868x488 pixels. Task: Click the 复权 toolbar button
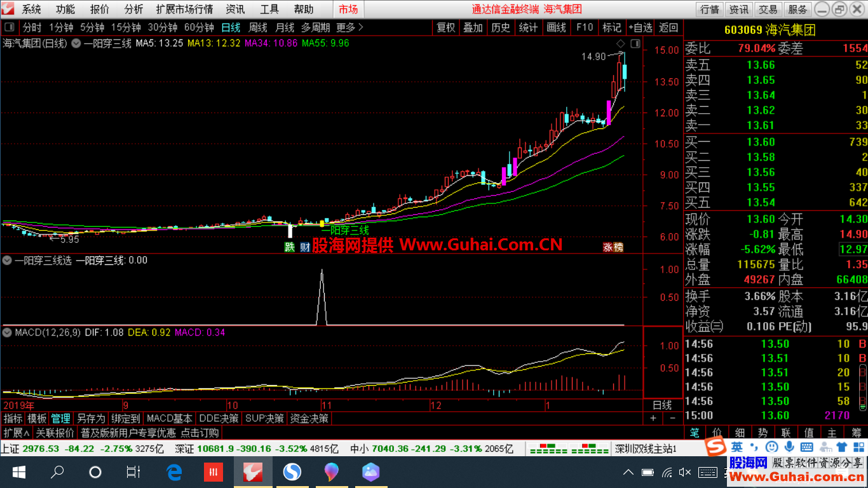(x=446, y=27)
